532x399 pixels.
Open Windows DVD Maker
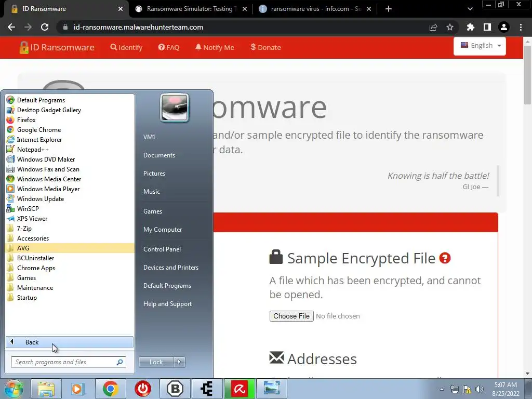[x=70, y=159]
